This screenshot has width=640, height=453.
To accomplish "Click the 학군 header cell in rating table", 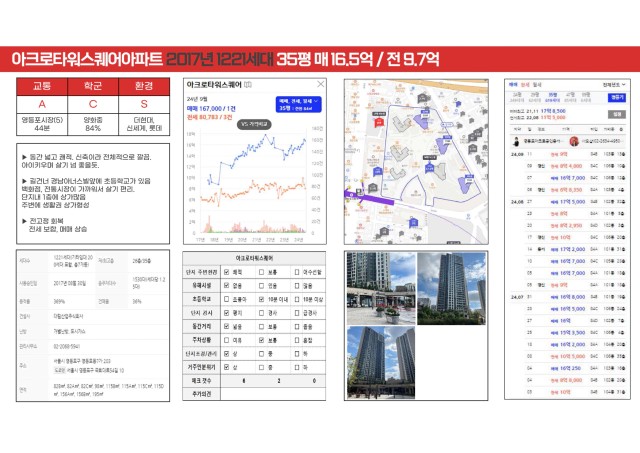I will click(x=93, y=86).
